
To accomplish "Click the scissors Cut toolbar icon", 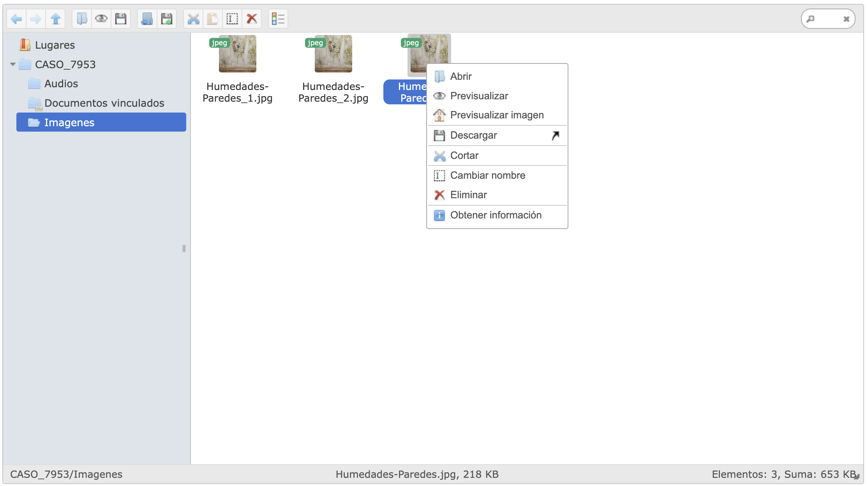I will tap(193, 19).
